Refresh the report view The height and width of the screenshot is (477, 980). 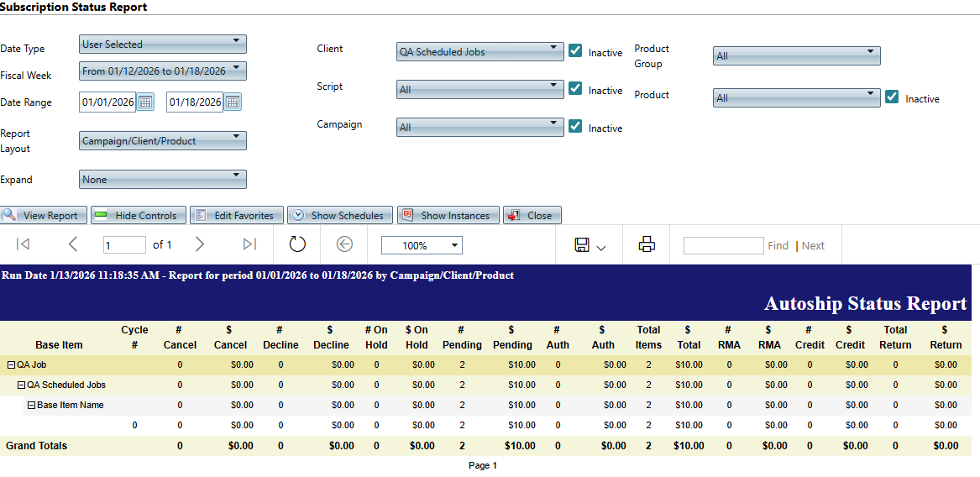pos(297,244)
